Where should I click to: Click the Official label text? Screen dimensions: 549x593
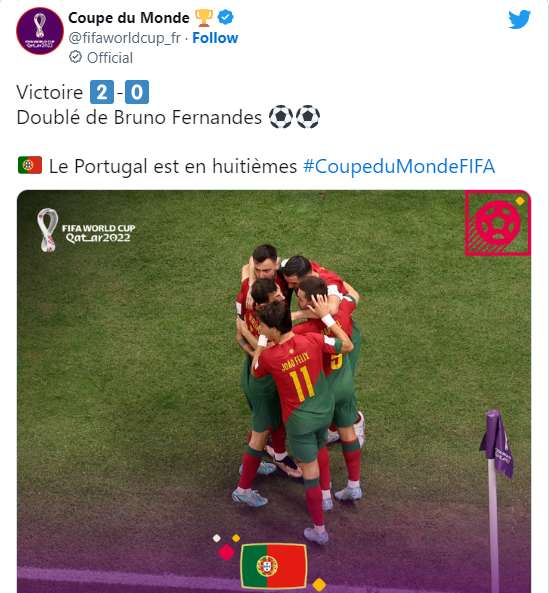tap(110, 58)
